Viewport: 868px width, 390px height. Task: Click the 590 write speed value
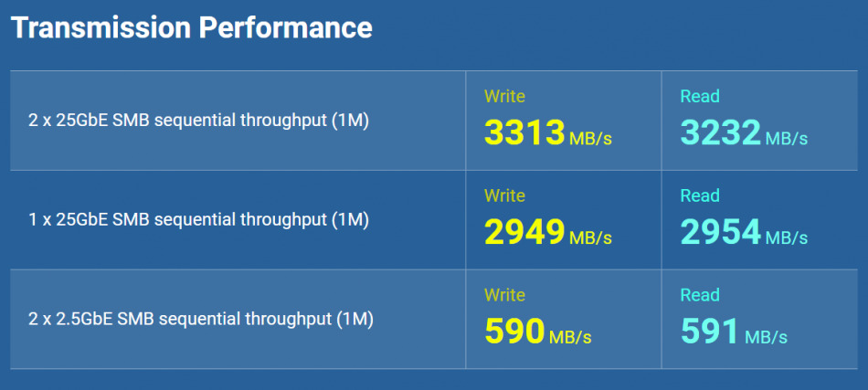514,332
